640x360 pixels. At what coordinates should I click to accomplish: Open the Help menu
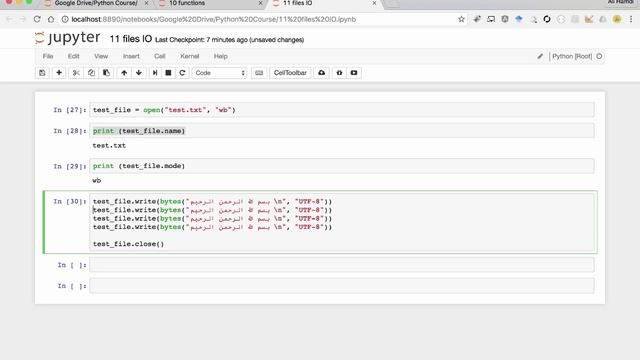coord(220,56)
